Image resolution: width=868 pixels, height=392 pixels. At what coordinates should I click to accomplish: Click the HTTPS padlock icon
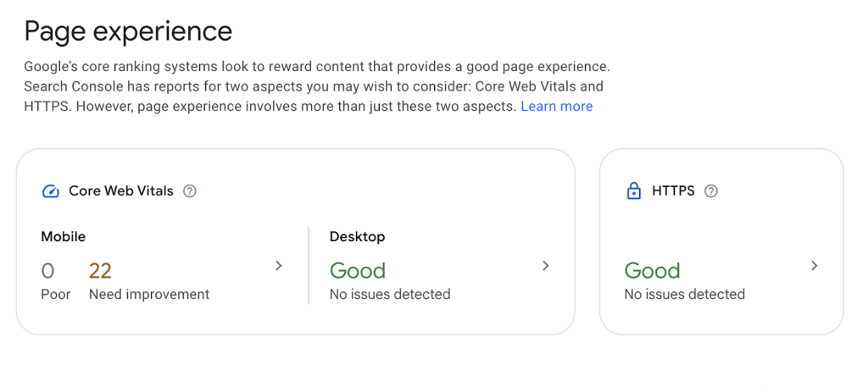point(633,191)
